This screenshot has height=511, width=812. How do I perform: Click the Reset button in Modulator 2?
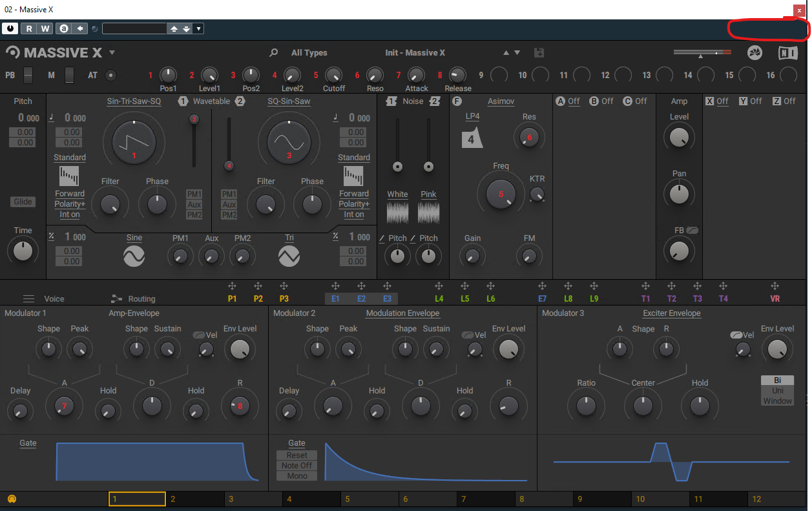click(x=297, y=455)
